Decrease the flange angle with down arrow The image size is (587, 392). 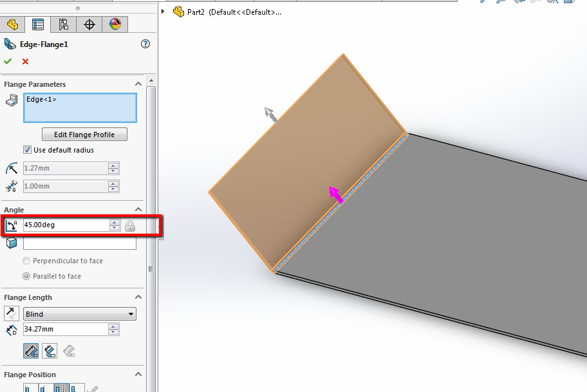pyautogui.click(x=115, y=228)
